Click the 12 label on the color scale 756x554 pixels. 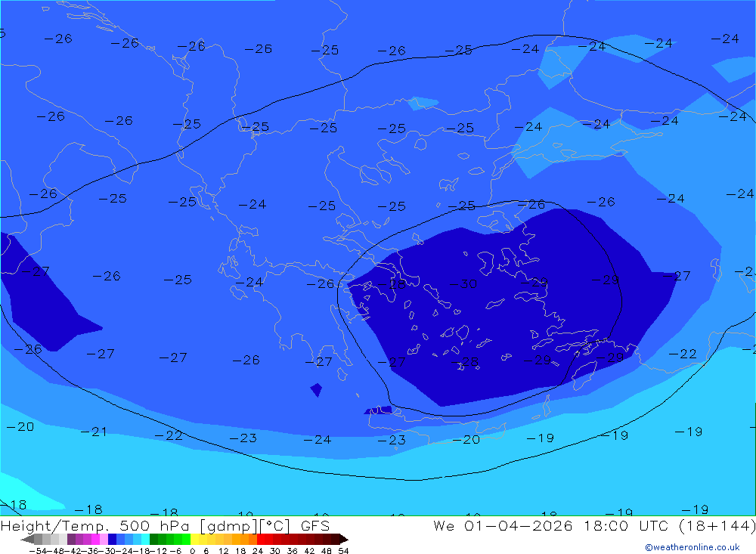(223, 551)
